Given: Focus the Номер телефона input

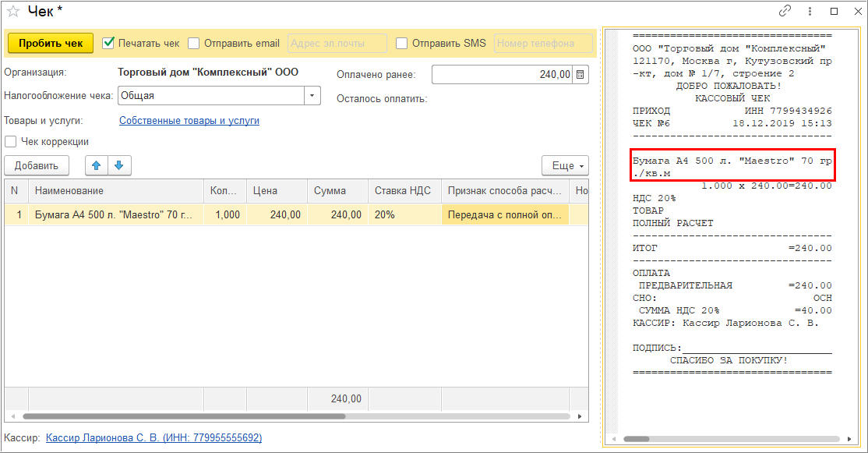Looking at the screenshot, I should (x=543, y=43).
